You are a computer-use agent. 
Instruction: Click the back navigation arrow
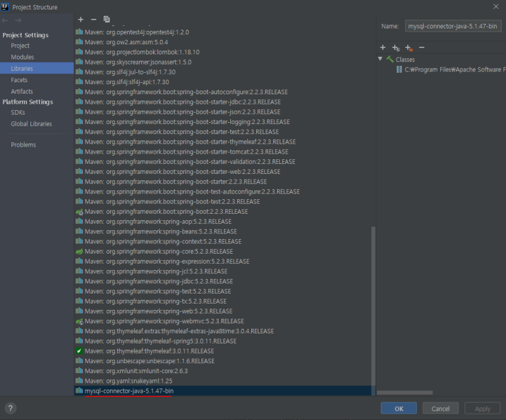(5, 20)
